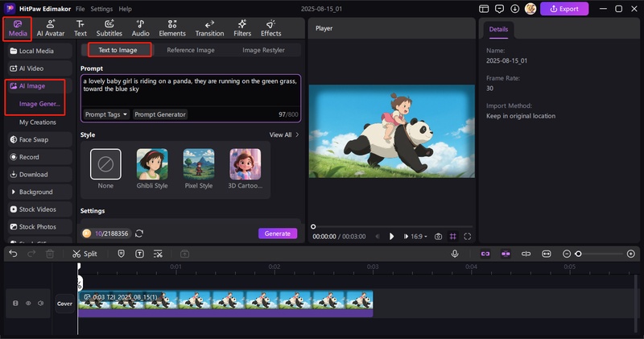Screen dimensions: 644x339
Task: Click the add text icon in the timeline toolbar
Action: pyautogui.click(x=139, y=254)
